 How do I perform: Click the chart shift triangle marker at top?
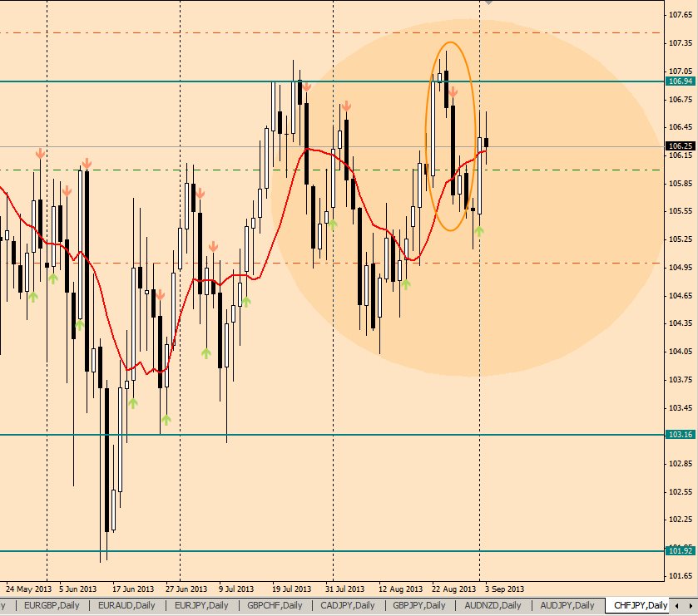tap(488, 2)
